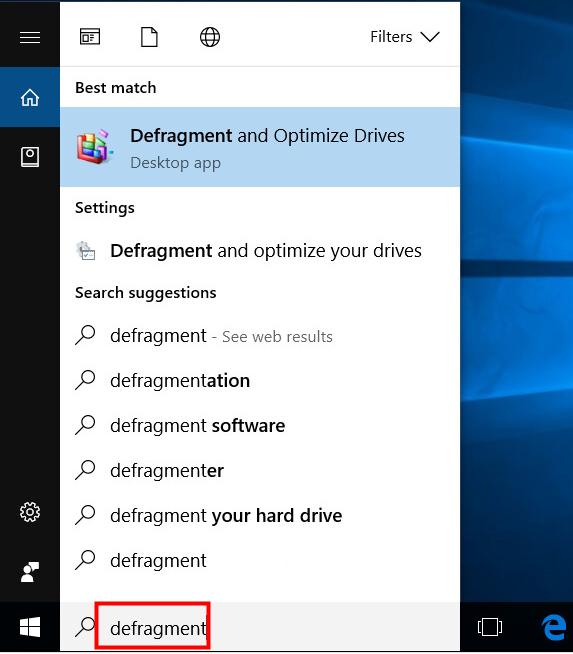Expand the Filters dropdown
This screenshot has height=654, width=573.
[405, 37]
